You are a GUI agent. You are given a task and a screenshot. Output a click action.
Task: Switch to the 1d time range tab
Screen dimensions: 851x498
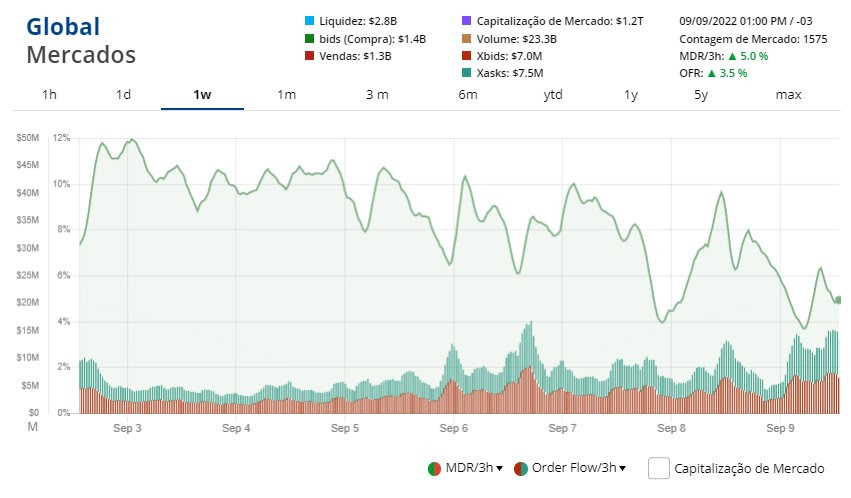point(124,95)
